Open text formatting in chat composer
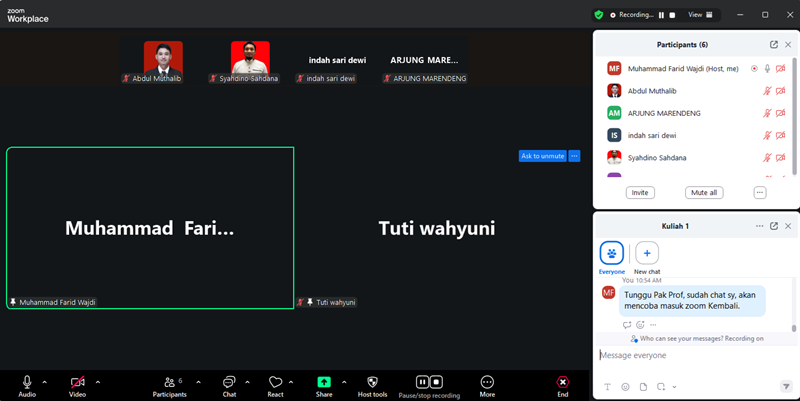The height and width of the screenshot is (401, 800). tap(607, 387)
